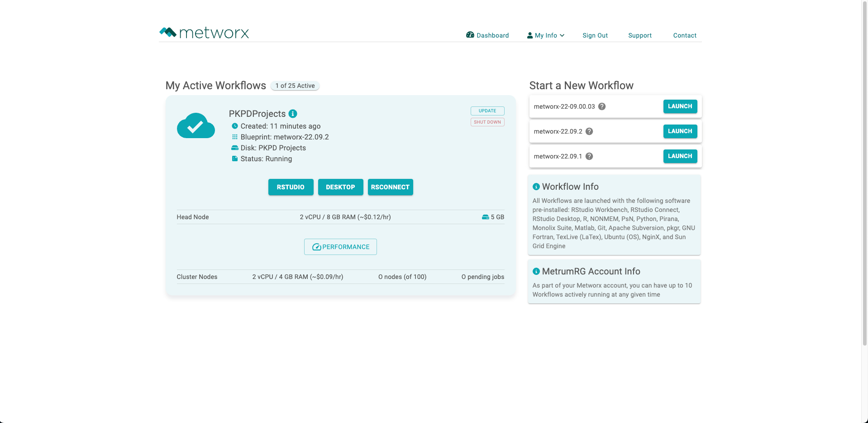Screen dimensions: 868x423
Task: Click 'Blueprint: metworx-22.09.2' text
Action: 285,137
